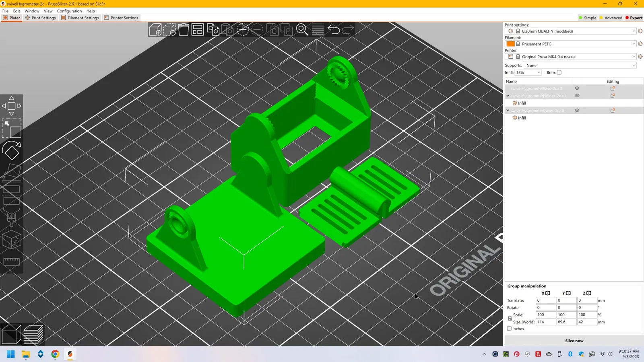Select the Rotate gizmo tool
Viewport: 644px width, 362px height.
pos(12,151)
